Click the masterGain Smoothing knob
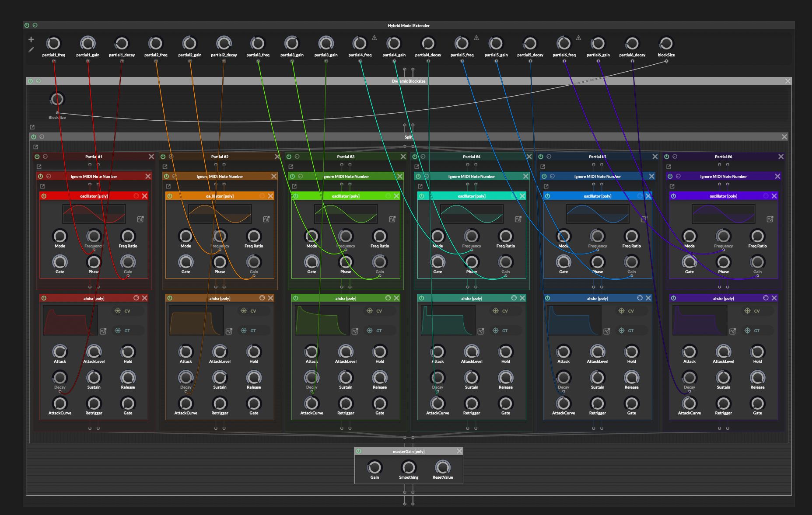This screenshot has width=812, height=515. tap(409, 467)
